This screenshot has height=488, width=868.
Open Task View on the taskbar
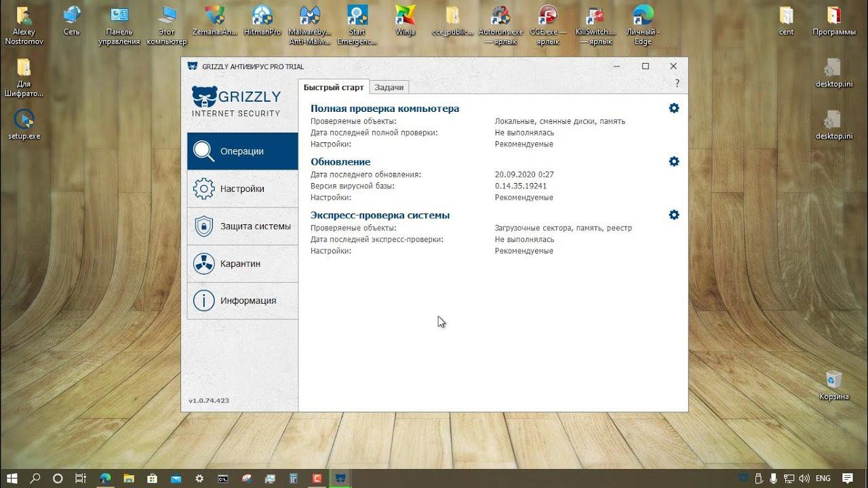80,478
